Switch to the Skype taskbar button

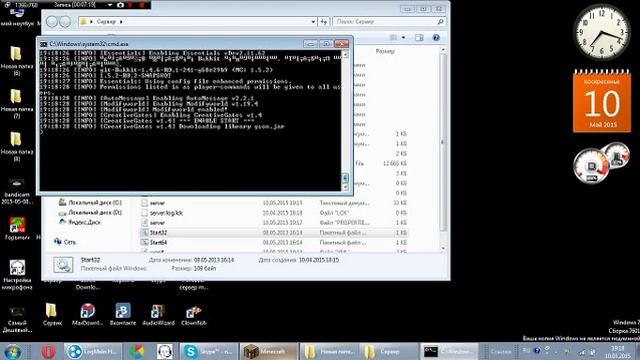pos(209,351)
